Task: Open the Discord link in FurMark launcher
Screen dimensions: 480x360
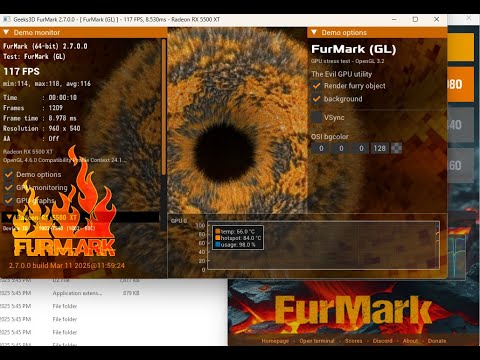Action: [382, 341]
